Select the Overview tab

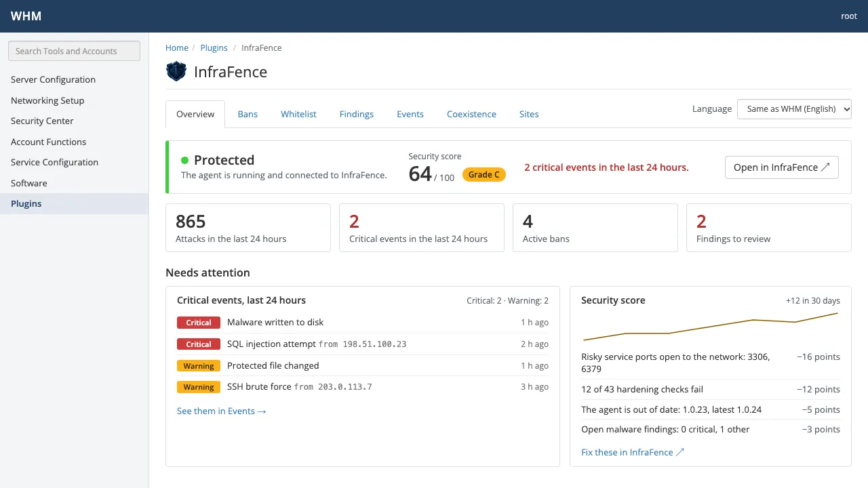(195, 114)
